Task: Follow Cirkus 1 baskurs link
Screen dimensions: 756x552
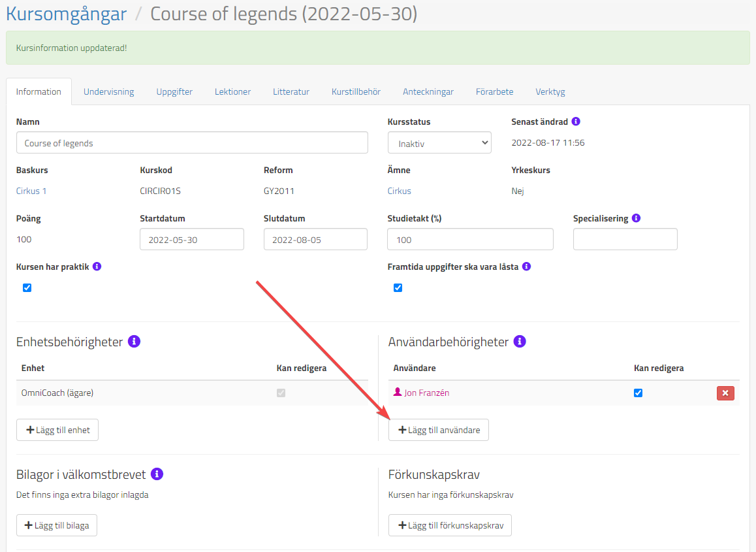Action: 31,191
